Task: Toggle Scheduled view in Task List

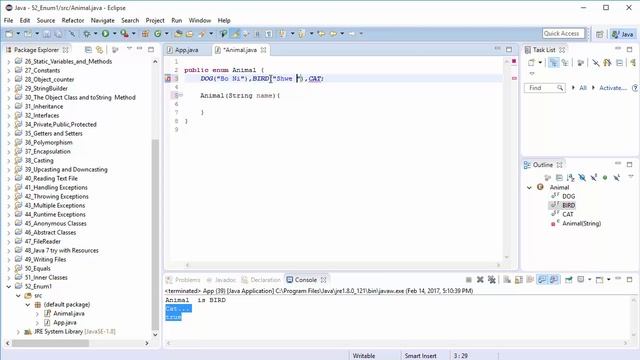Action: (x=565, y=62)
